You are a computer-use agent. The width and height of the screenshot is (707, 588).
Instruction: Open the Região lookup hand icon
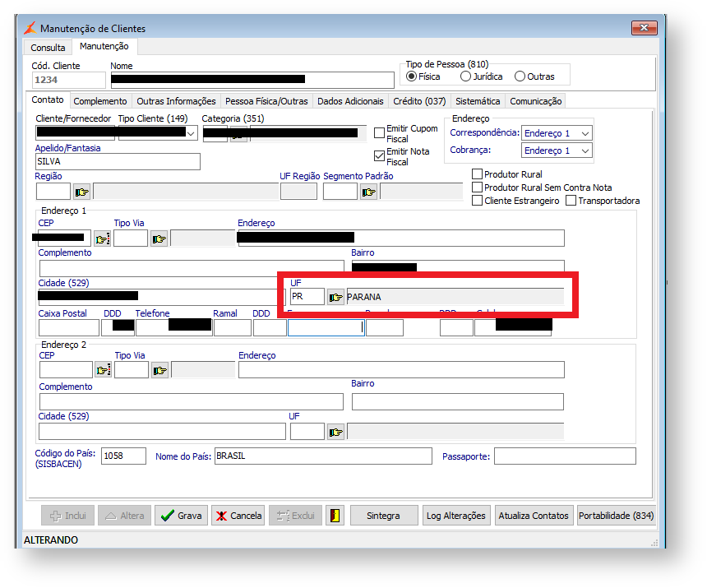[x=81, y=192]
